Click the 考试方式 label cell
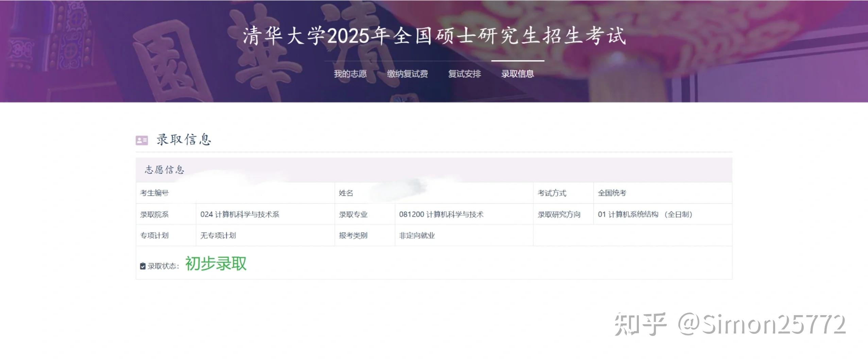Image resolution: width=868 pixels, height=359 pixels. 552,193
